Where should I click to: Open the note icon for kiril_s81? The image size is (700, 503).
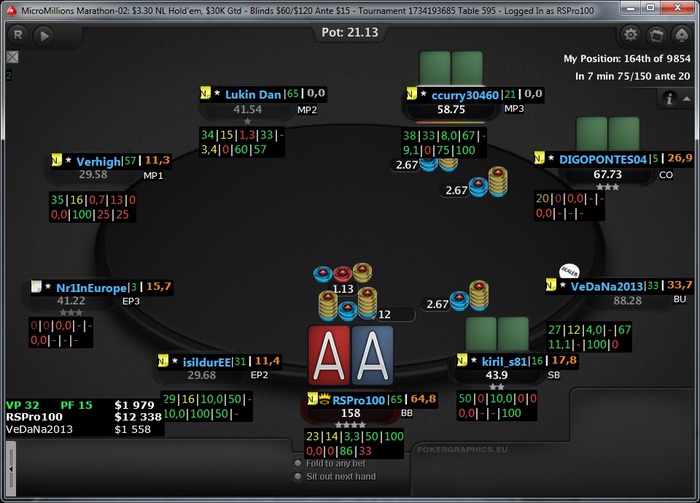click(462, 360)
